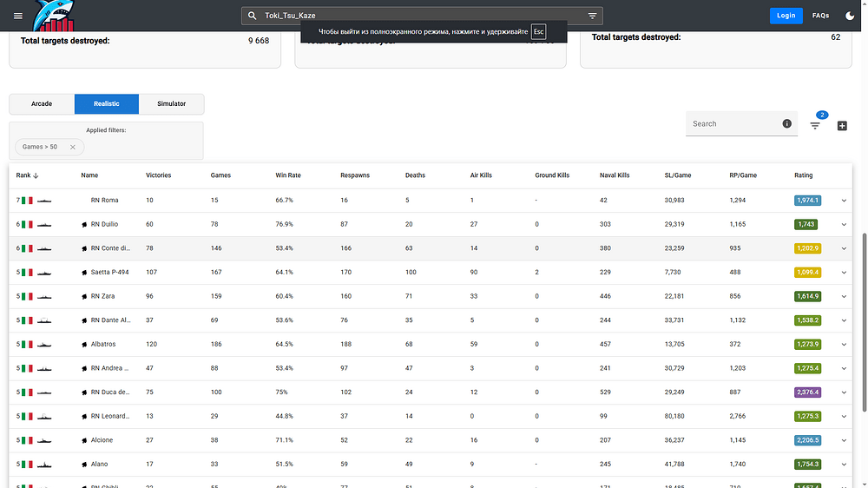Sort table by Rating column
868x488 pixels.
coord(803,175)
